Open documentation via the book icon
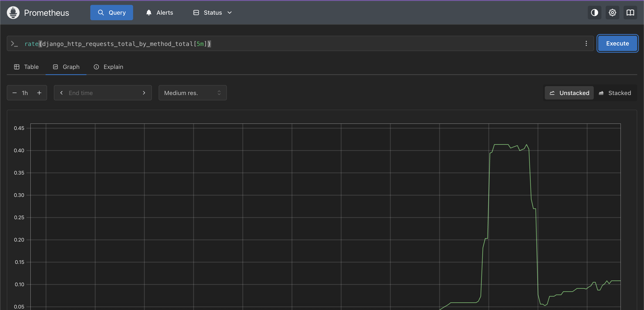Viewport: 644px width, 310px height. tap(630, 13)
